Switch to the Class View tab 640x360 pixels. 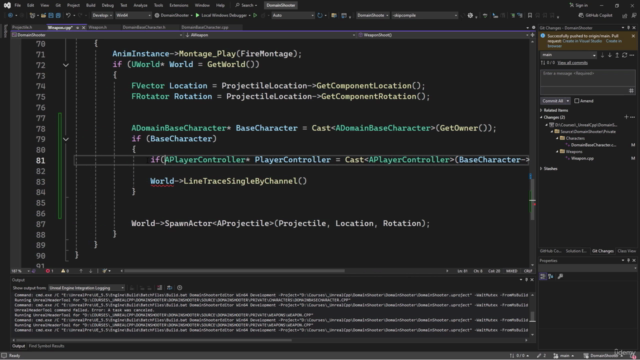click(627, 251)
